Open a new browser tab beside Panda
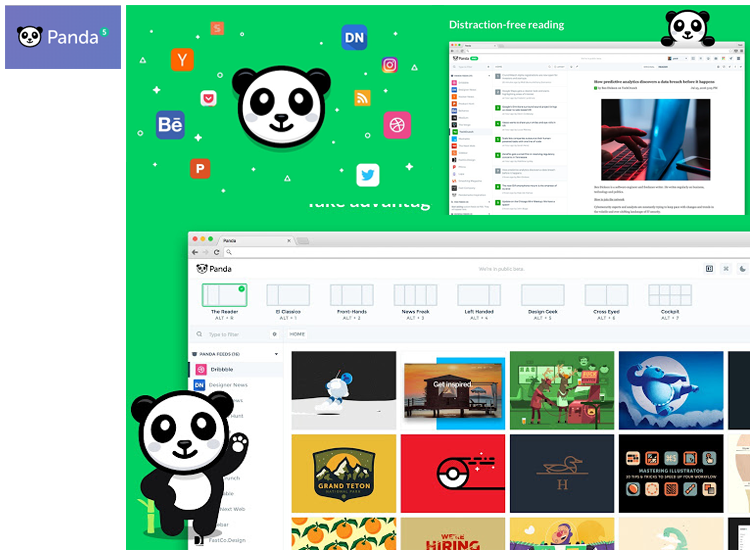The image size is (750, 550). click(x=303, y=241)
